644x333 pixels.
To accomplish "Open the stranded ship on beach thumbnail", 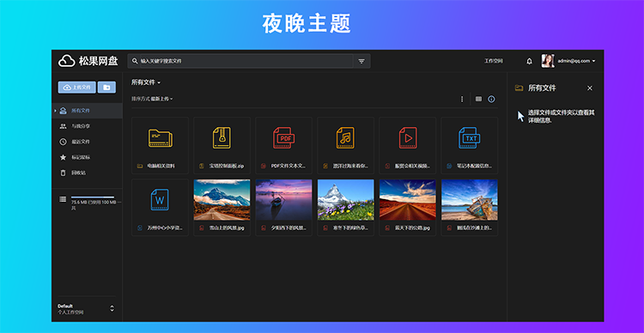I will 470,200.
